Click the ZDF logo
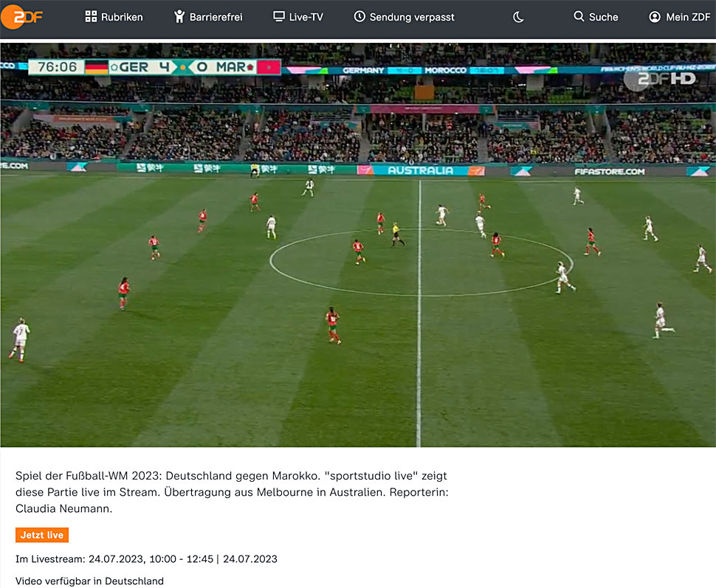This screenshot has width=716, height=588. pos(21,17)
